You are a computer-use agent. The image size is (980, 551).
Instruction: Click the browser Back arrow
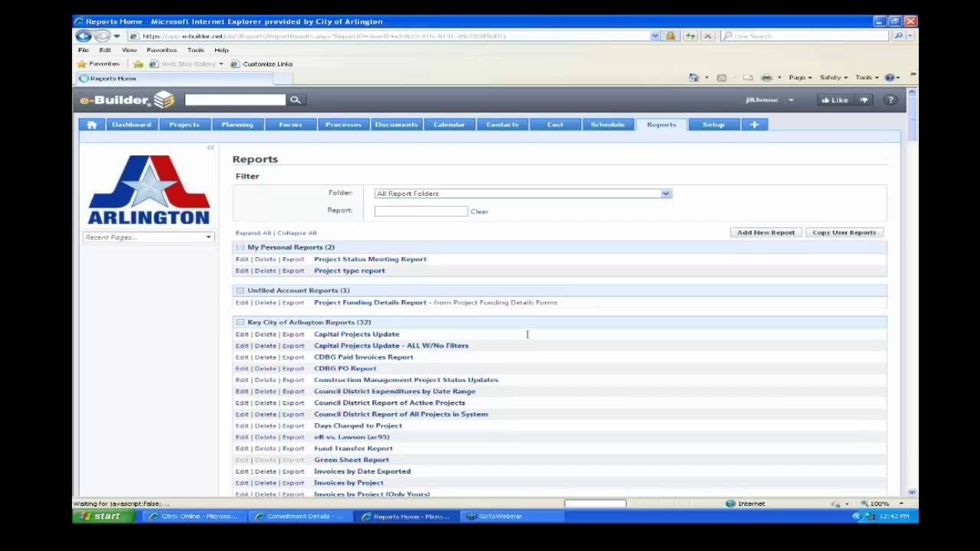83,36
